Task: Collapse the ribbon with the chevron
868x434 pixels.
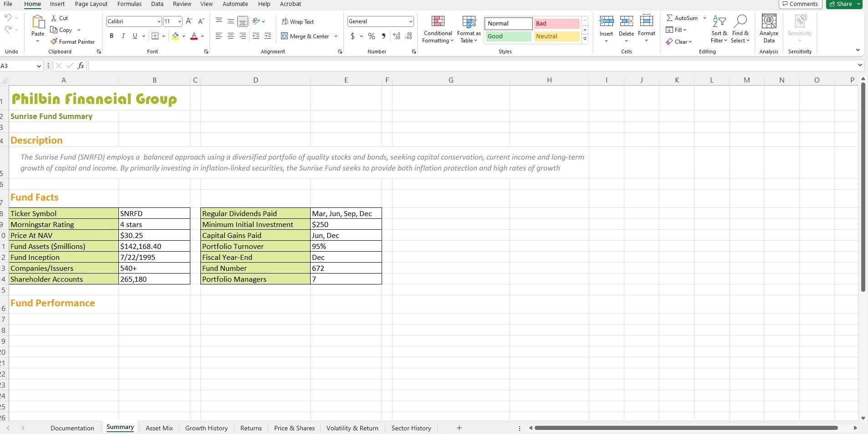Action: [x=858, y=50]
